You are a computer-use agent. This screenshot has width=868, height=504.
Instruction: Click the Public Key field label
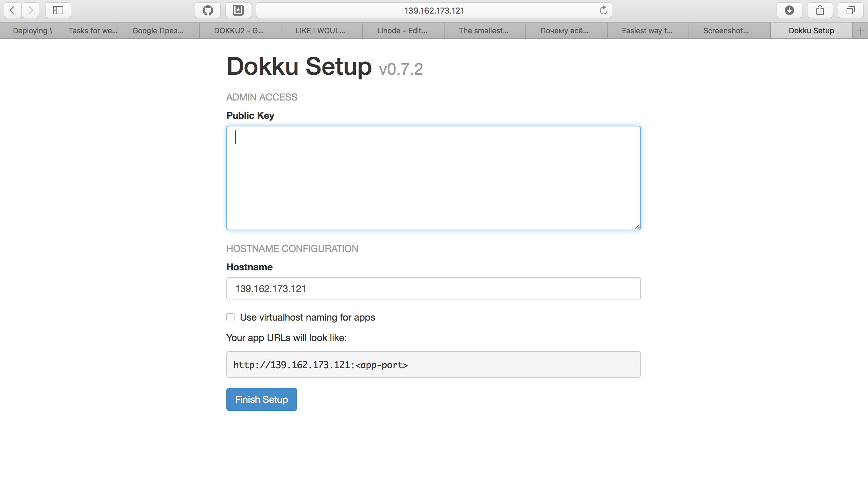tap(250, 116)
